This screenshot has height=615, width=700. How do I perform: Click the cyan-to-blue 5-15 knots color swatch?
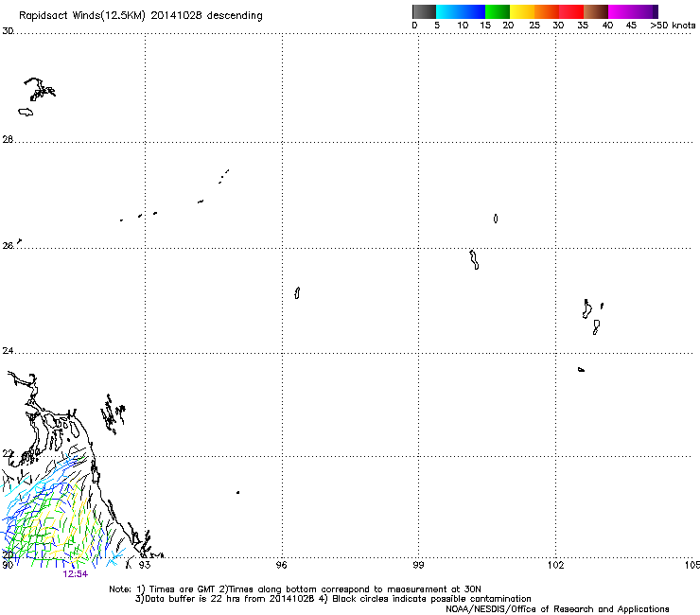point(461,11)
